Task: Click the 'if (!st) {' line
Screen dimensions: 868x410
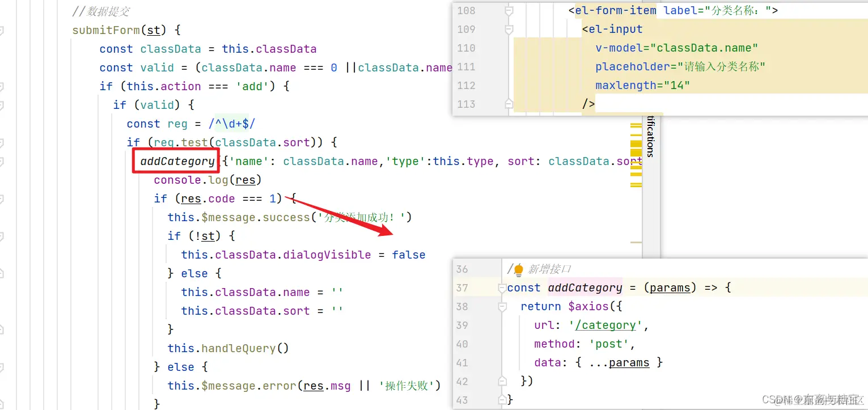Action: coord(201,236)
